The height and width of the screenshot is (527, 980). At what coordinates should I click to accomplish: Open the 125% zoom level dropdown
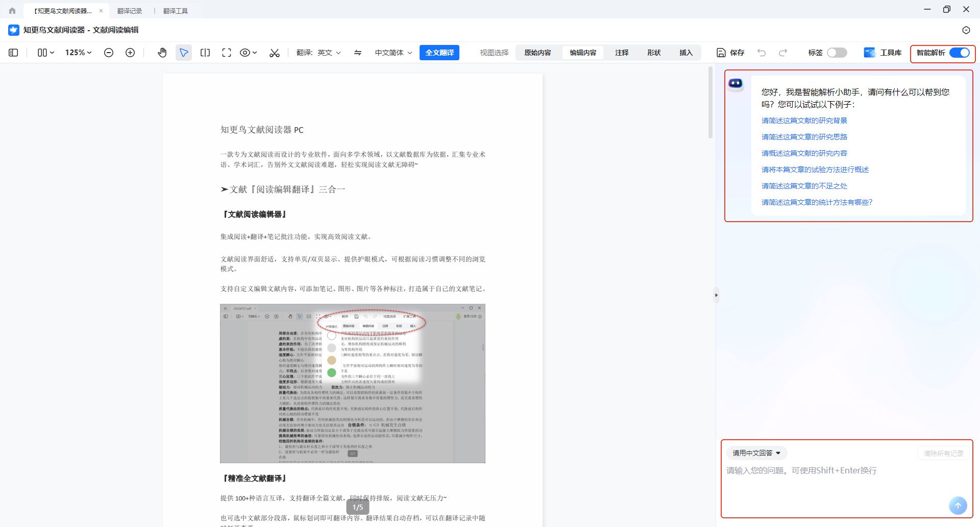tap(78, 53)
